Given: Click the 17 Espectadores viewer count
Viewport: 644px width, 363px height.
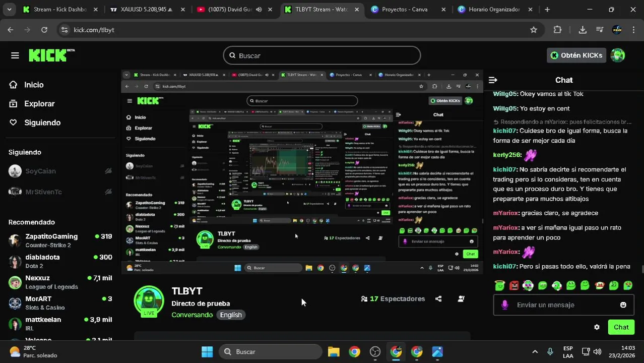Looking at the screenshot, I should [x=393, y=299].
